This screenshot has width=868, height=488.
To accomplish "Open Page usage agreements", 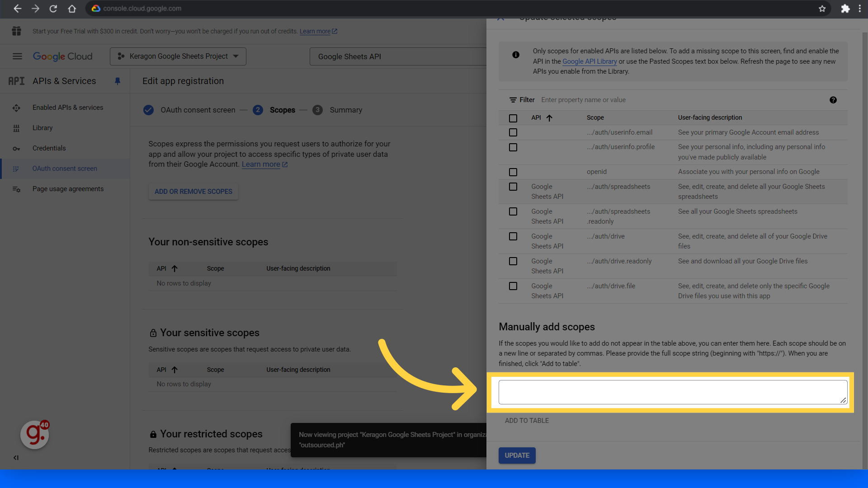I will pos(68,189).
